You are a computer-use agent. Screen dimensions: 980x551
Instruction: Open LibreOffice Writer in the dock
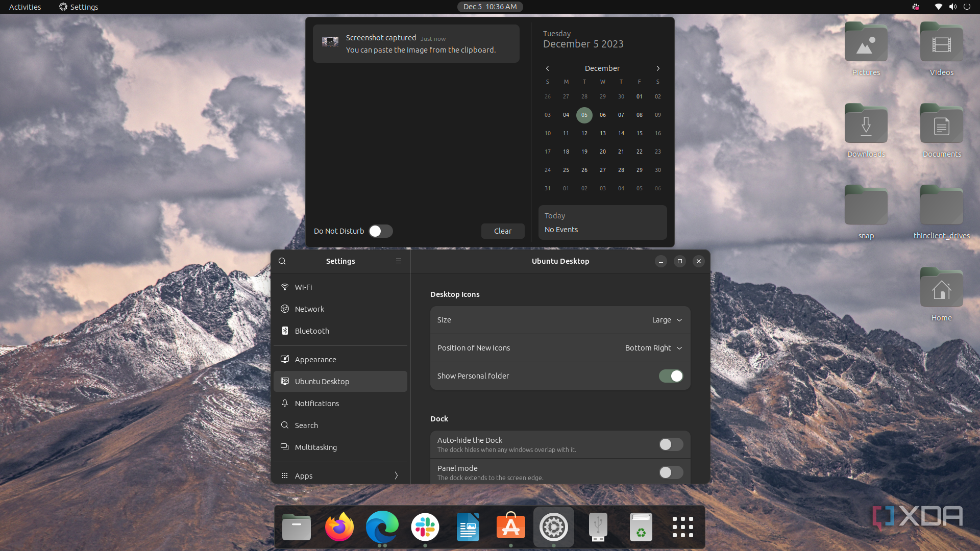(468, 527)
